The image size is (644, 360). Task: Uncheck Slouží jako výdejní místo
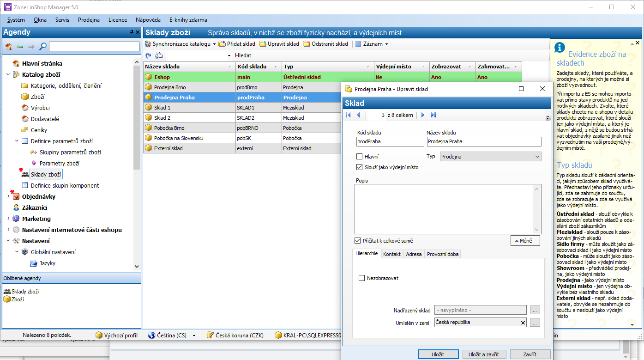pos(360,167)
